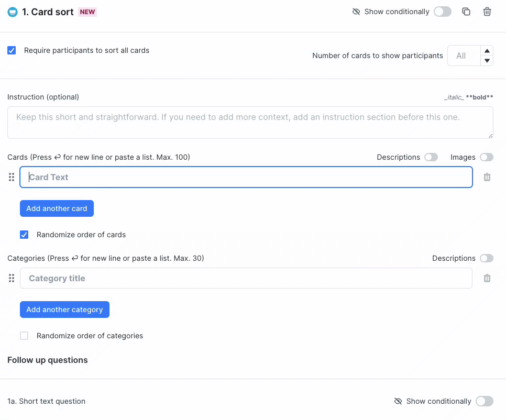The image size is (506, 420).
Task: Click drag handle beside Card Text field
Action: [12, 177]
